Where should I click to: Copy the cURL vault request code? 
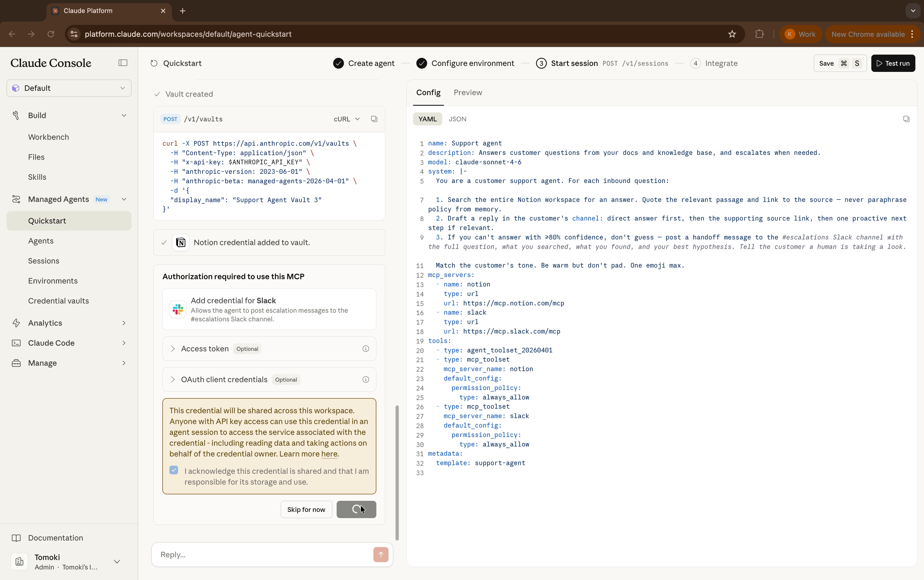coord(374,119)
